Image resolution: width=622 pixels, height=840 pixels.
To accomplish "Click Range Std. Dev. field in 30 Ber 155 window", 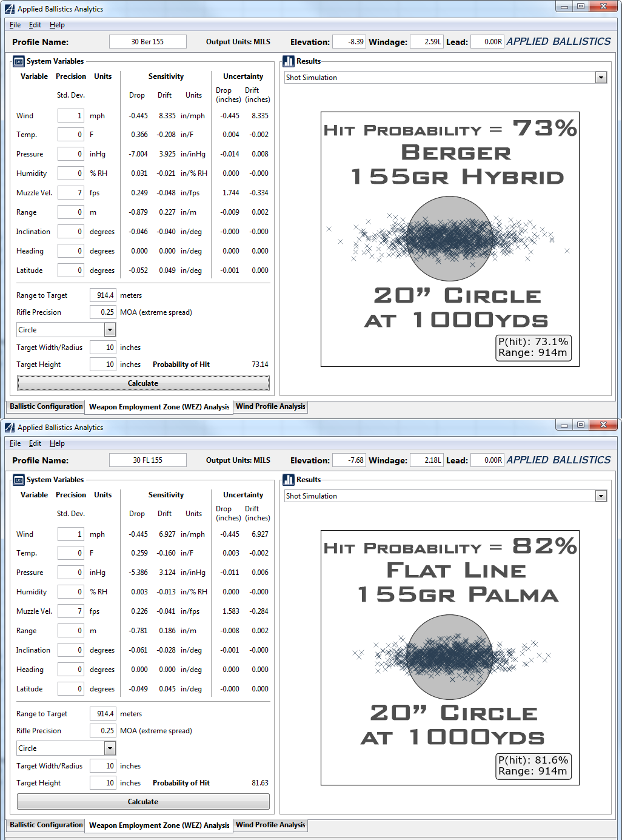I will (x=71, y=212).
